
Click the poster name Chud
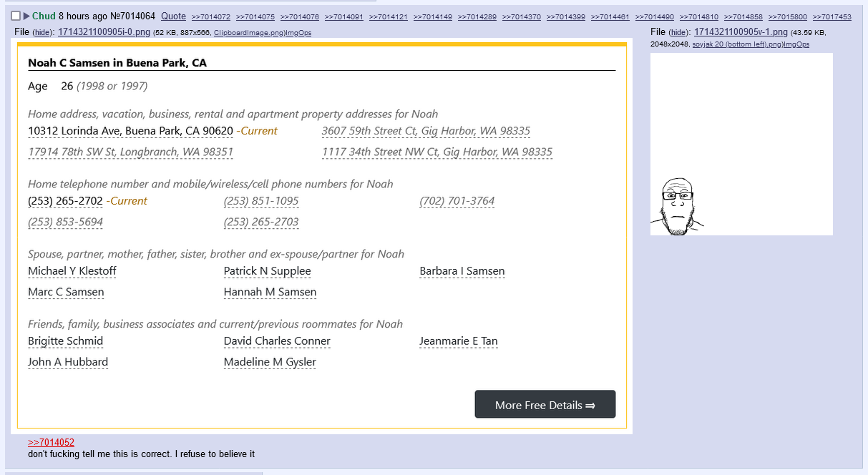point(44,16)
